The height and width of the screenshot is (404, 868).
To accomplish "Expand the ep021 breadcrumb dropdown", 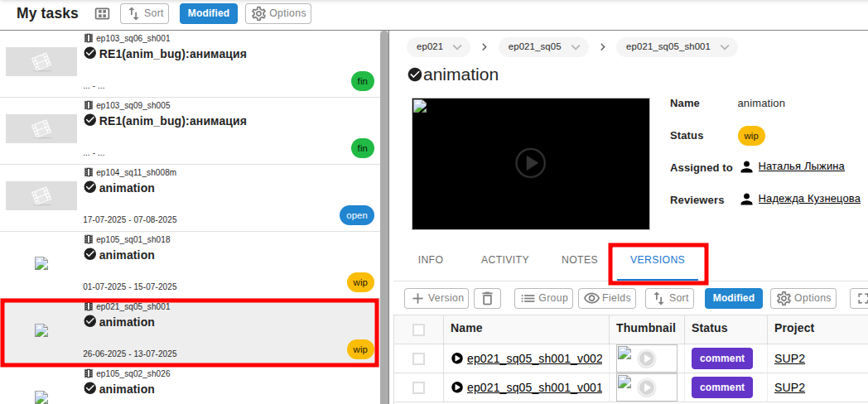I will [x=438, y=47].
